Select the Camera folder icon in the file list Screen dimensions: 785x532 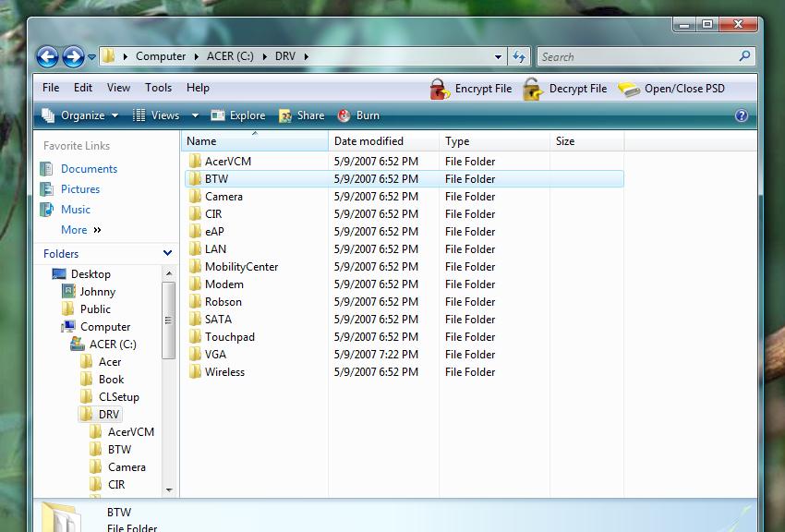coord(195,196)
